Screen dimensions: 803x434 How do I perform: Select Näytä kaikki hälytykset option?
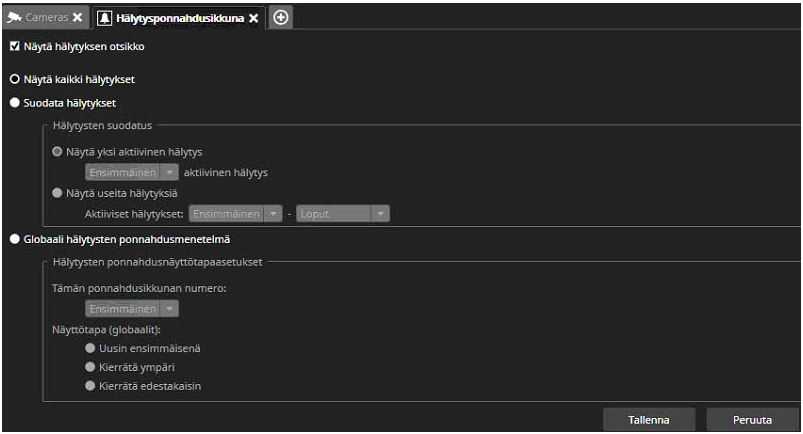coord(14,78)
